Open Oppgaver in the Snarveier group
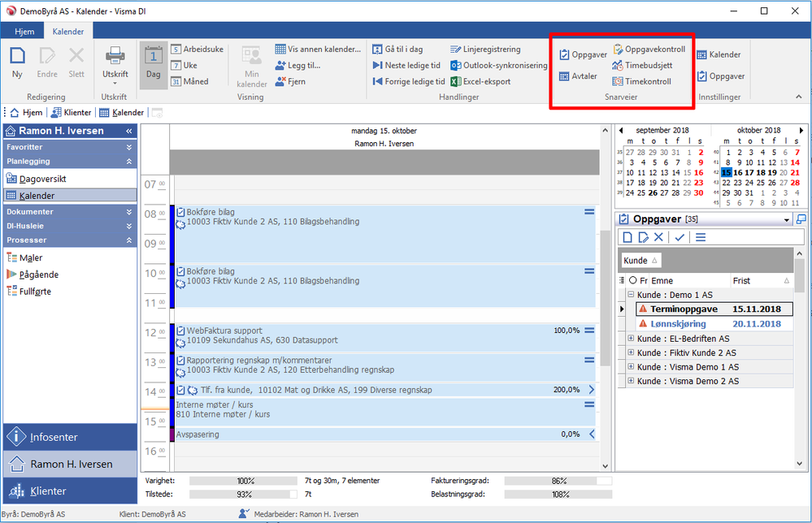Image resolution: width=812 pixels, height=523 pixels. click(583, 54)
